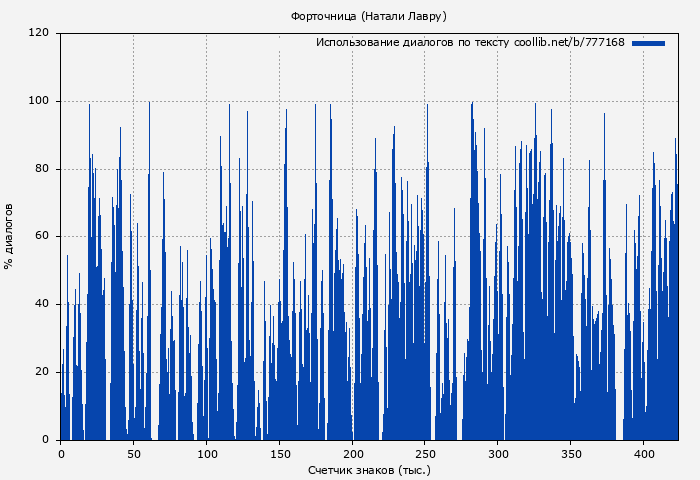Select the y-axis label "% диалогов"
This screenshot has width=700, height=480.
click(x=9, y=236)
